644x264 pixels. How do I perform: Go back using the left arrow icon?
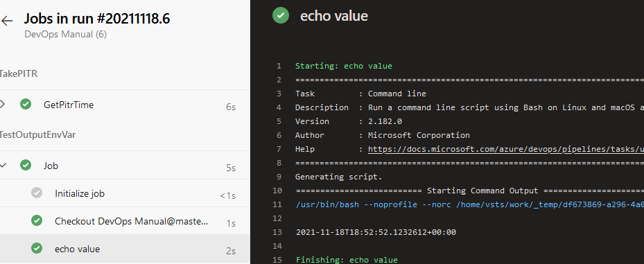click(7, 21)
